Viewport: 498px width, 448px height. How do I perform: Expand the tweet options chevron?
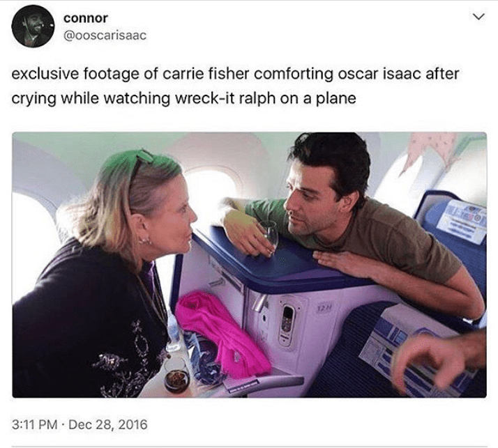pyautogui.click(x=479, y=17)
